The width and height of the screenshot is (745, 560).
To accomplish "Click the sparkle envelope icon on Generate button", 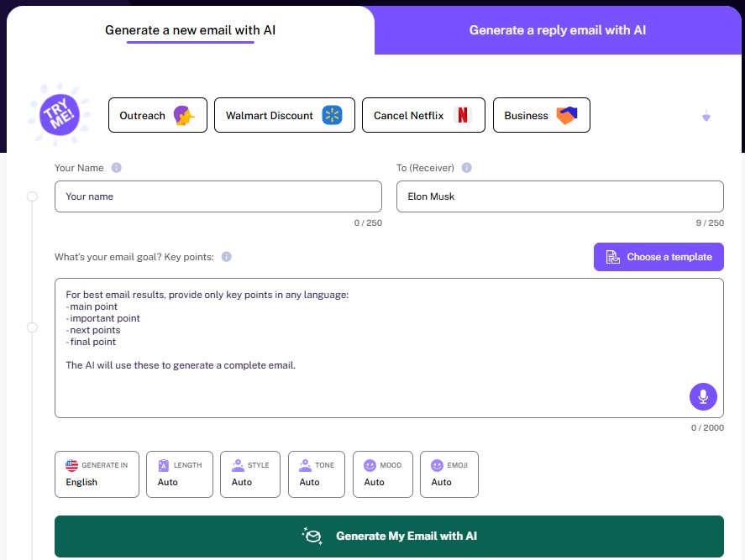I will click(312, 536).
